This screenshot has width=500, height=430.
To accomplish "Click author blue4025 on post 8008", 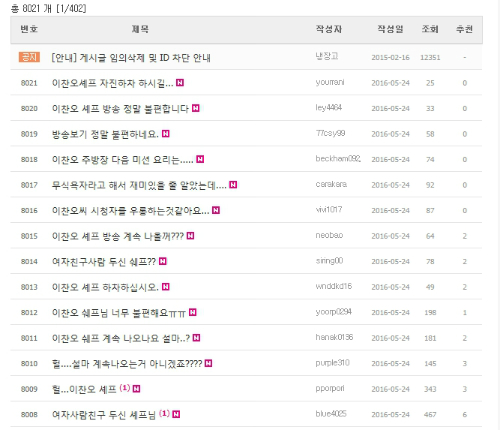I will [331, 414].
